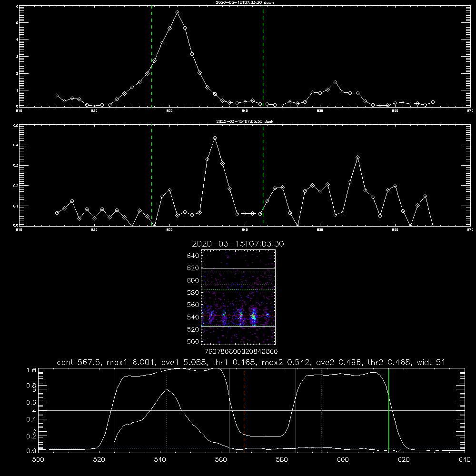The height and width of the screenshot is (476, 476).
Task: Click heatmap y-axis label '500'
Action: (193, 341)
